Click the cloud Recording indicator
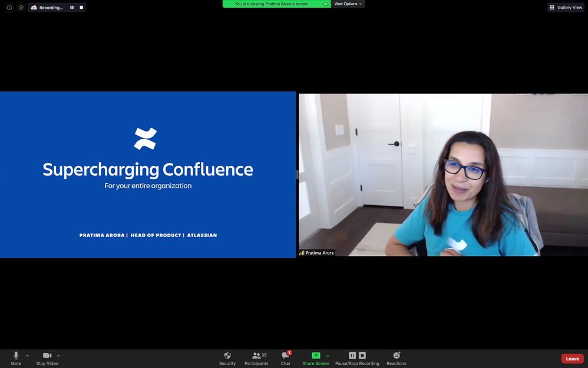The image size is (588, 368). 47,8
